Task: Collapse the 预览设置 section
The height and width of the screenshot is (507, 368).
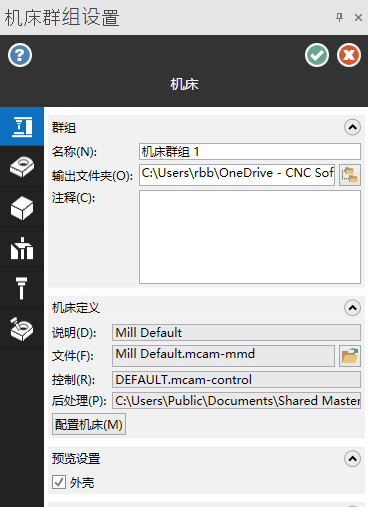Action: click(352, 459)
